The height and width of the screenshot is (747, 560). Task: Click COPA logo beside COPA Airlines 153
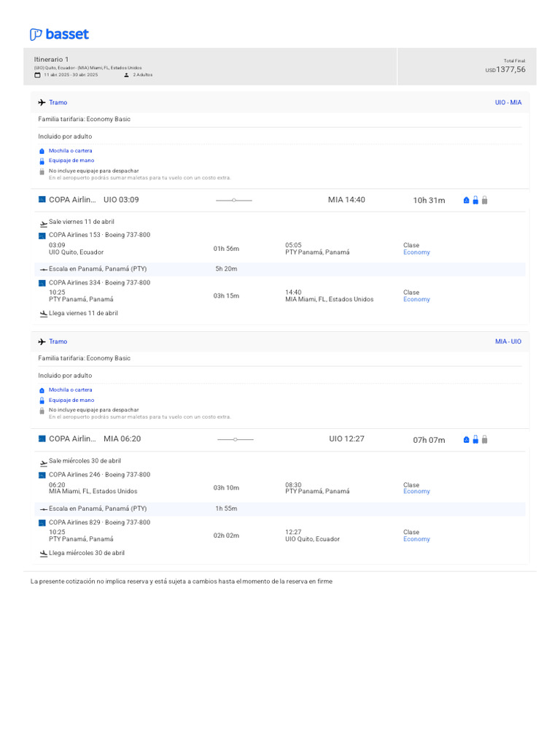tap(42, 236)
